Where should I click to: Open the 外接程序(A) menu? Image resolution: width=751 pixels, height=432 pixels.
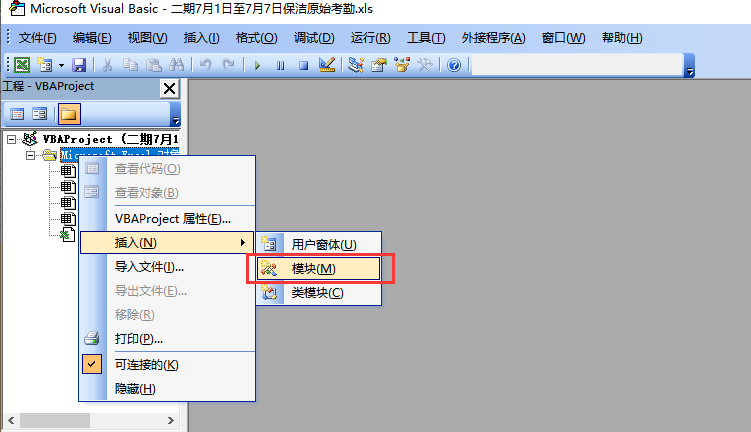click(493, 38)
